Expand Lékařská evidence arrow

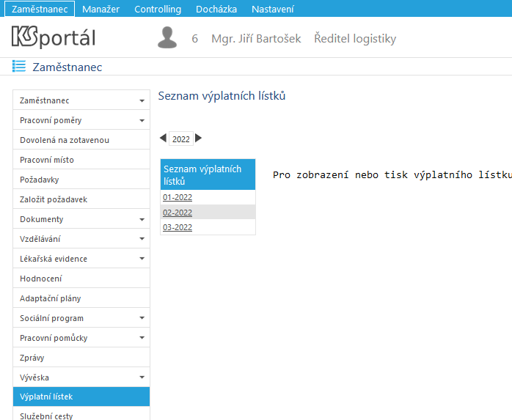142,259
